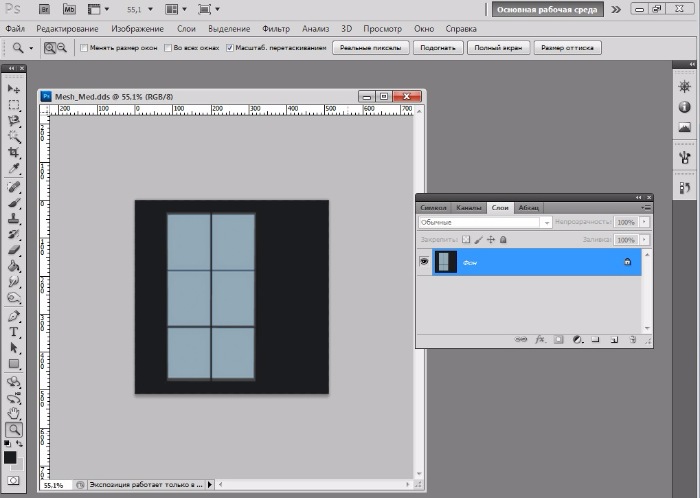
Task: Select the Eyedropper tool
Action: click(x=14, y=169)
